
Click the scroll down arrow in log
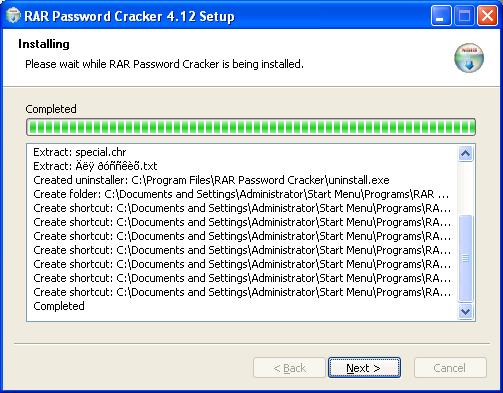point(465,312)
